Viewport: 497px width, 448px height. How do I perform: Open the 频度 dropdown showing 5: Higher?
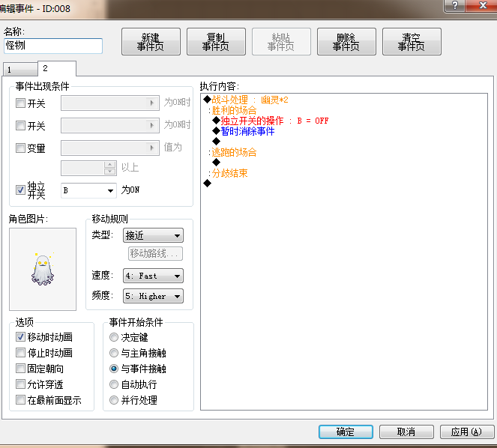[x=153, y=296]
